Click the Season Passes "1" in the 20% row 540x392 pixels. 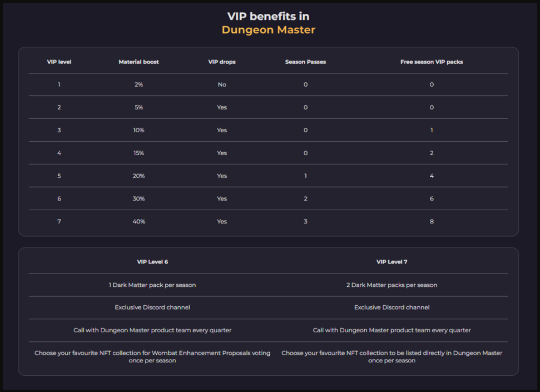305,176
